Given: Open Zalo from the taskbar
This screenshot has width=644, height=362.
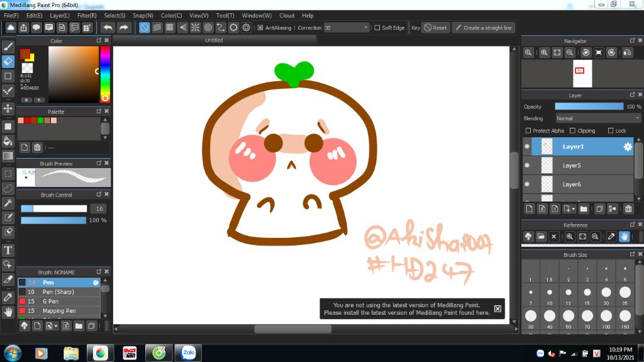Looking at the screenshot, I should tap(189, 353).
